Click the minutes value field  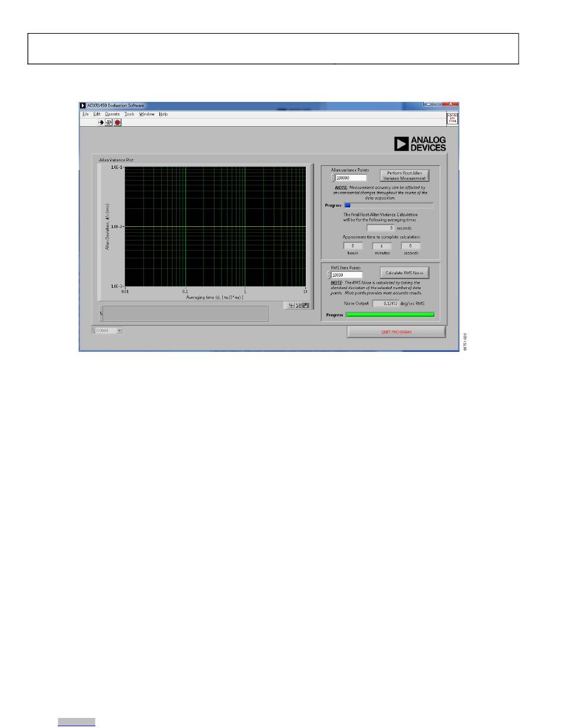(382, 245)
